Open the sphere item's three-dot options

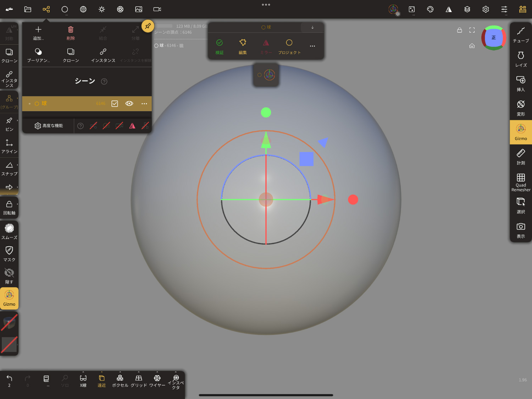144,104
